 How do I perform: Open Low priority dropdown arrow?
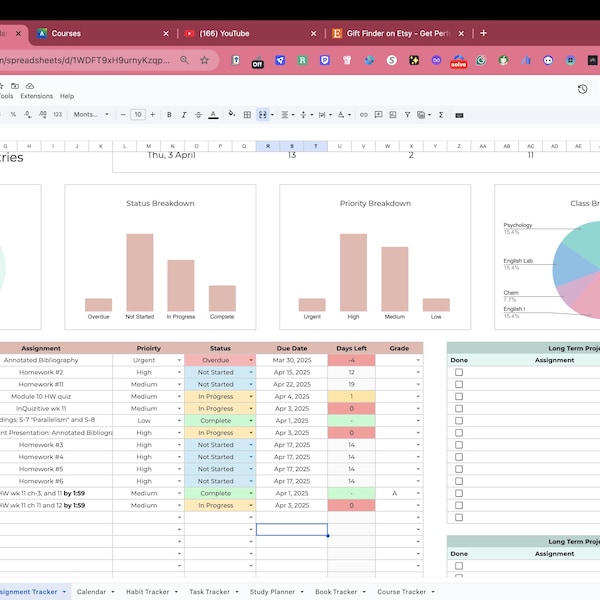pos(179,421)
